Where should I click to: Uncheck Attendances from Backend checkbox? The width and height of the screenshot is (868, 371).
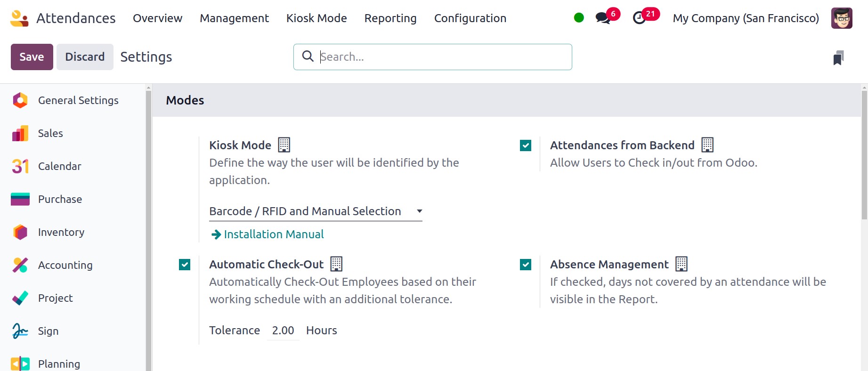[526, 145]
